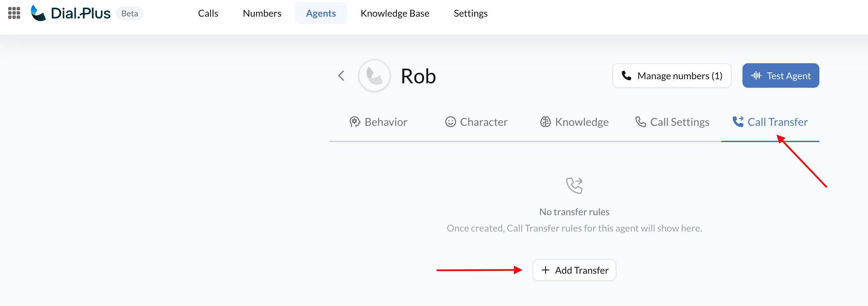Click the phone icon in Manage numbers

coord(626,75)
